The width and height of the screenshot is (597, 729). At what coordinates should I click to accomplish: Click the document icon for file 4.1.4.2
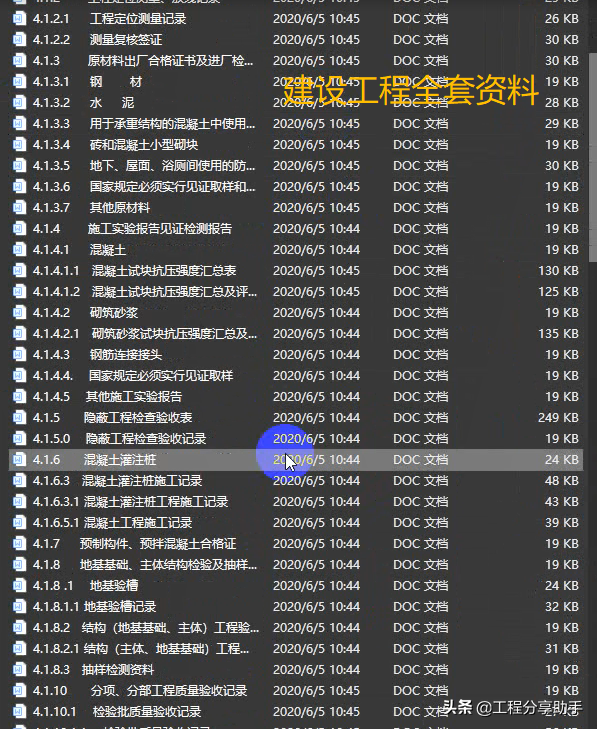[19, 312]
